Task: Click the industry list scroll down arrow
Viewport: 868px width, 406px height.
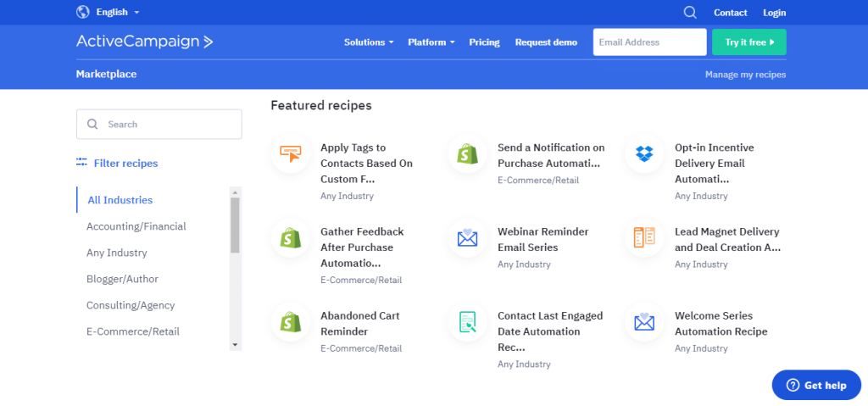Action: click(235, 344)
